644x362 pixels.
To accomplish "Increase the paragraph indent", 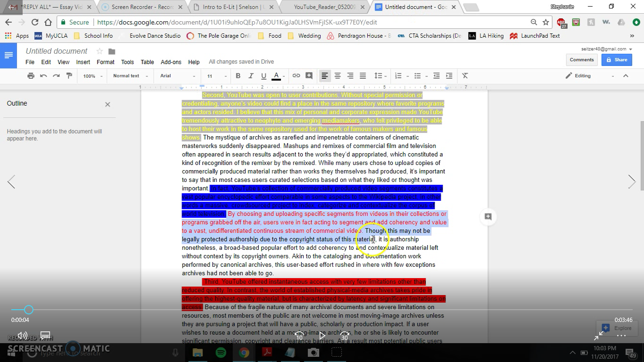I will [449, 76].
